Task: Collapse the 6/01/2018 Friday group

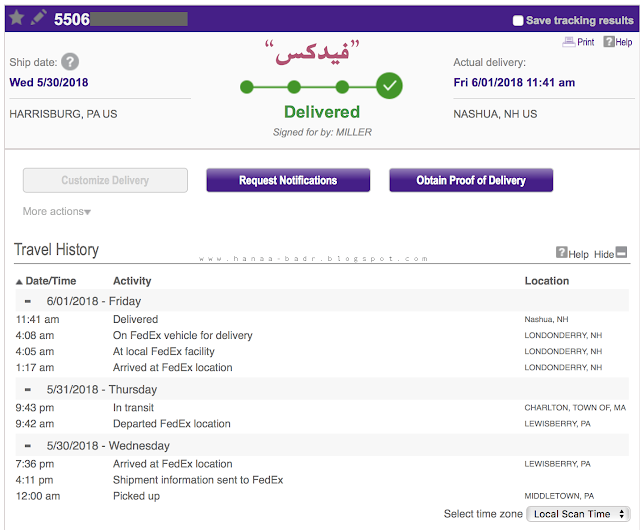Action: (28, 301)
